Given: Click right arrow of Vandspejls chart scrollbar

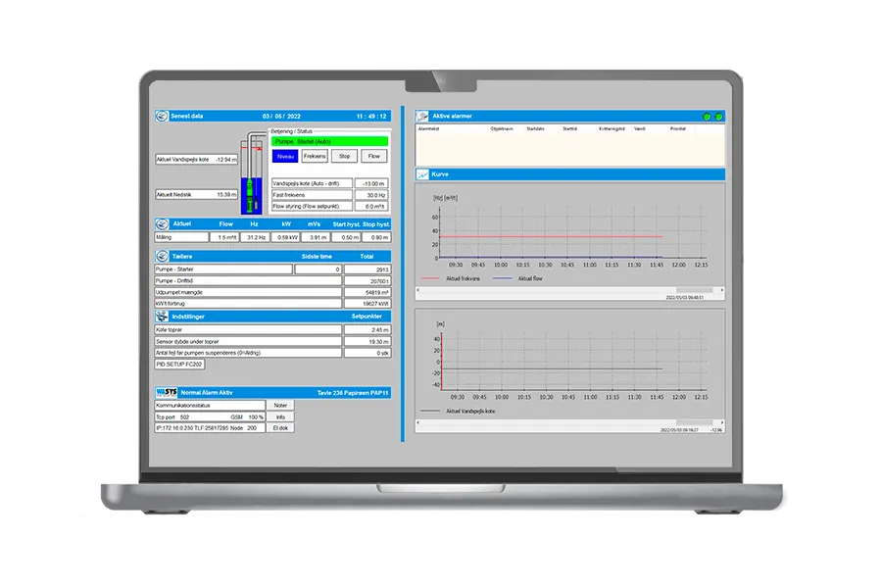Looking at the screenshot, I should [722, 422].
